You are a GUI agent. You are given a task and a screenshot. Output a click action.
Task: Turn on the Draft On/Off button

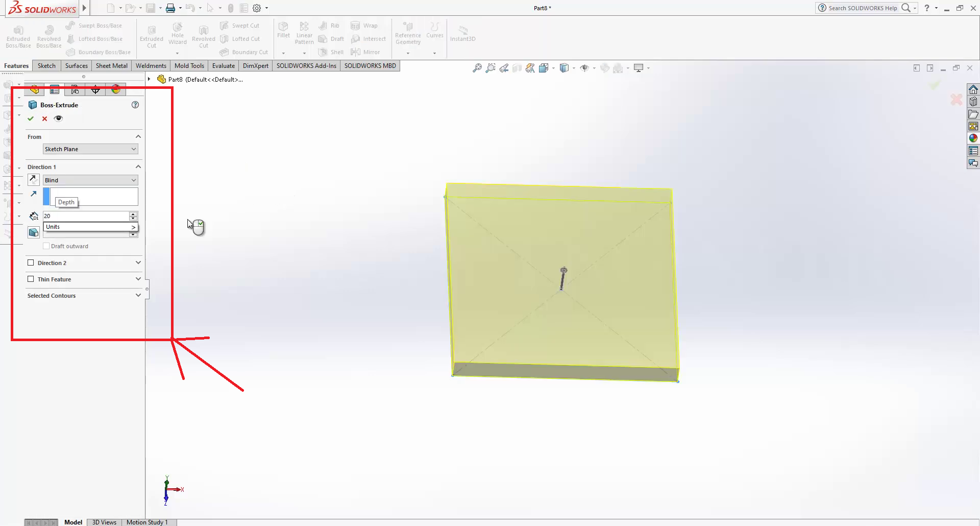[34, 233]
